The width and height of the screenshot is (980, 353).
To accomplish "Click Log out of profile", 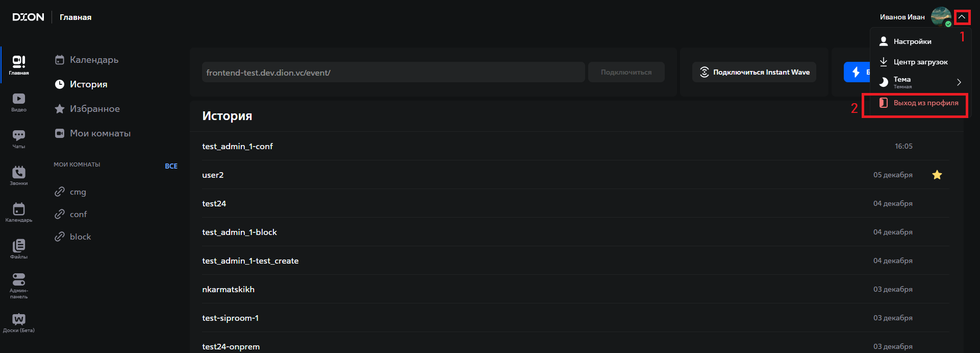I will pyautogui.click(x=925, y=103).
